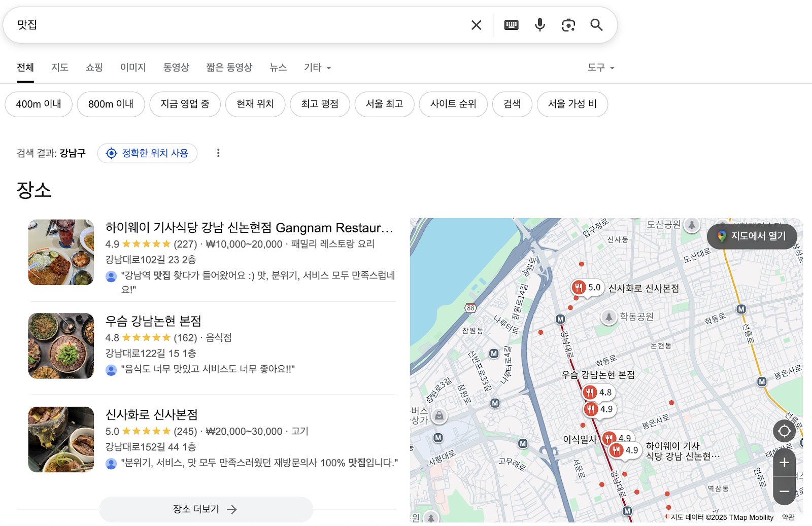Click the compass recenter icon on the map
This screenshot has width=812, height=526.
(x=784, y=431)
